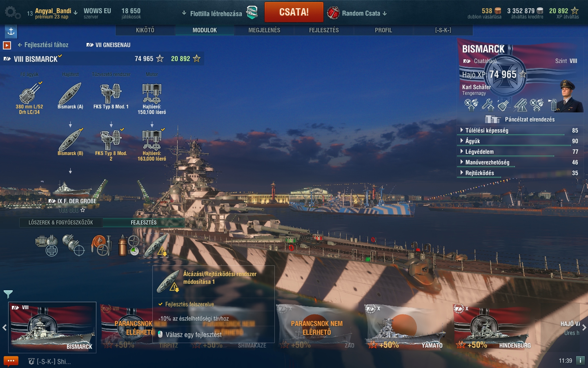Click the anchor port icon
Viewport: 588px width, 368px height.
(x=11, y=31)
